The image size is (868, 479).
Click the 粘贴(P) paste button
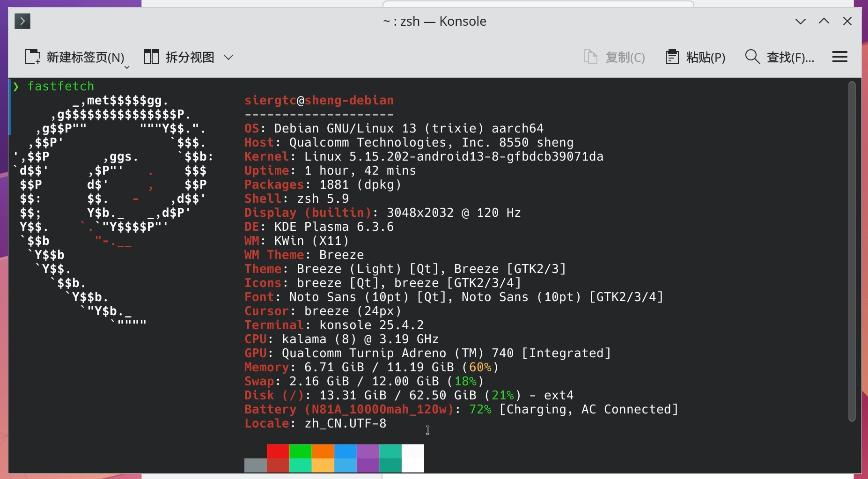(695, 57)
